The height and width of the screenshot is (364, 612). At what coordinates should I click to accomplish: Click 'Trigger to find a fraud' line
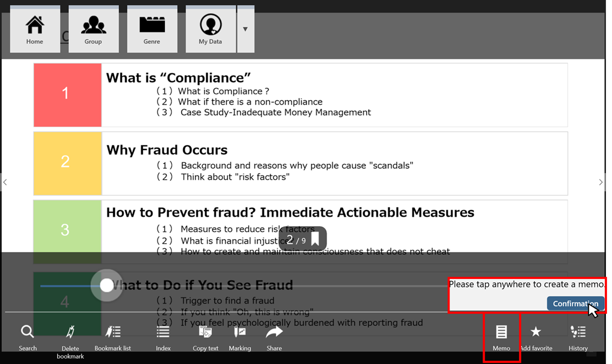(x=228, y=300)
